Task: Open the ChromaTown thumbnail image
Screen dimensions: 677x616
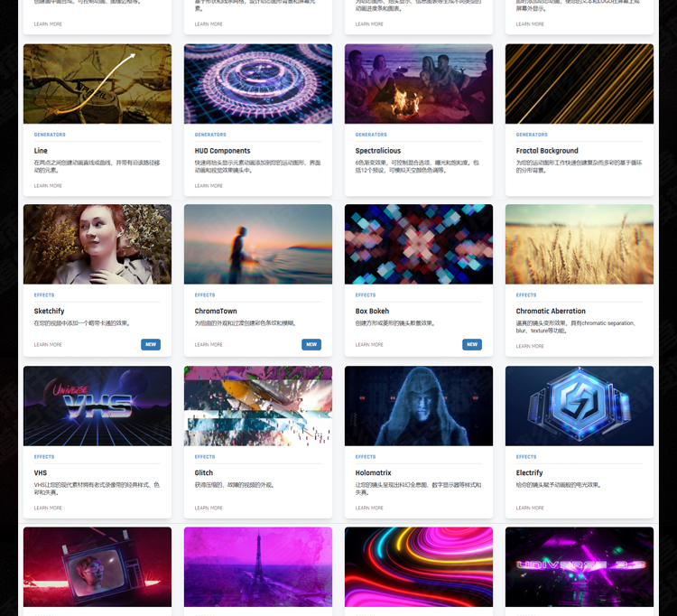Action: point(258,244)
